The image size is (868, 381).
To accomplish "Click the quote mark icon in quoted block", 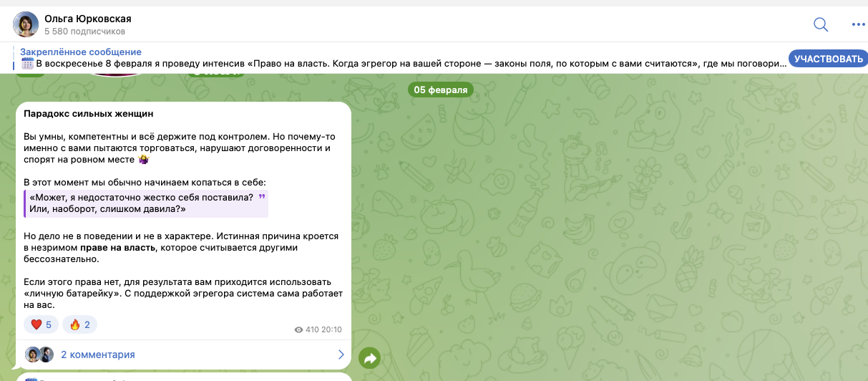I will click(x=261, y=198).
